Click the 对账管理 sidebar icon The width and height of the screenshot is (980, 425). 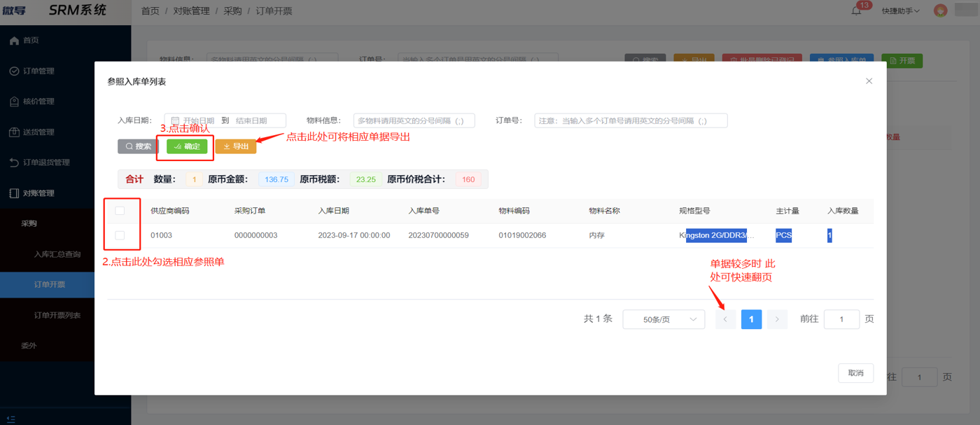pos(14,193)
